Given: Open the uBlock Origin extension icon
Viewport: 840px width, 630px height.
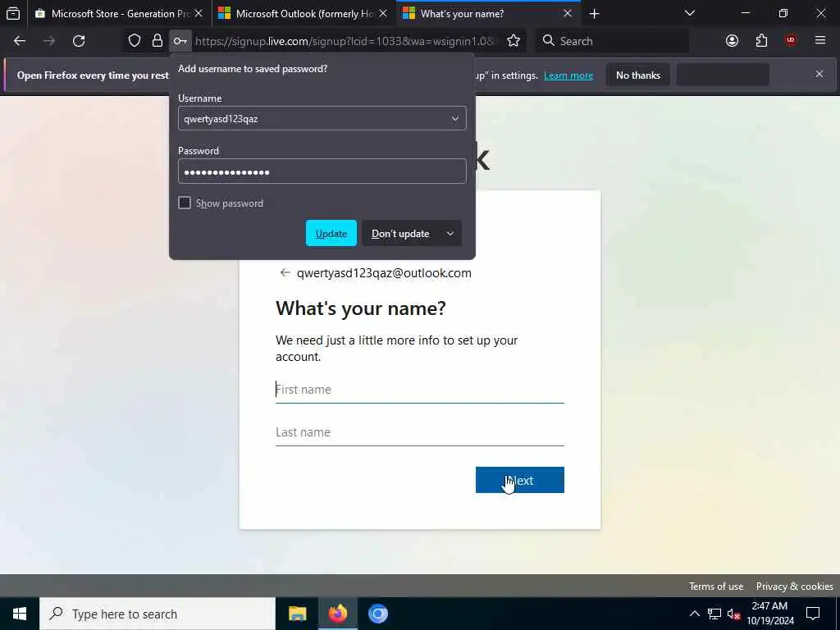Looking at the screenshot, I should point(791,41).
